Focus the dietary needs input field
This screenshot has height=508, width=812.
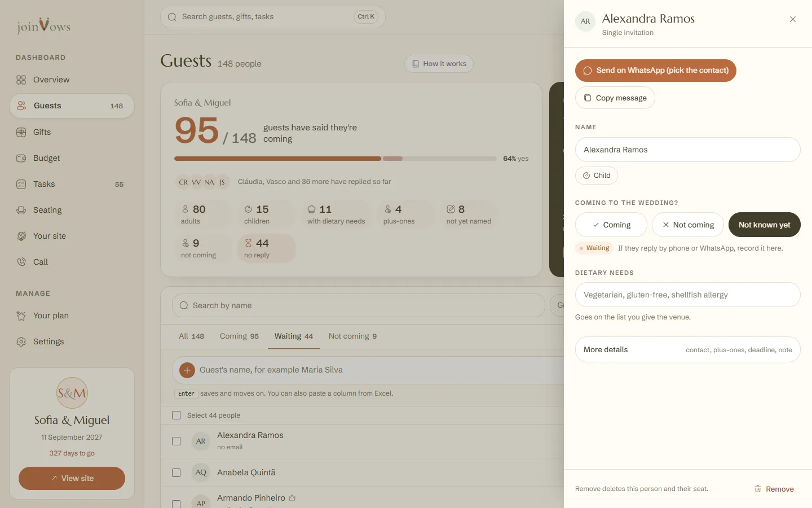click(x=688, y=295)
